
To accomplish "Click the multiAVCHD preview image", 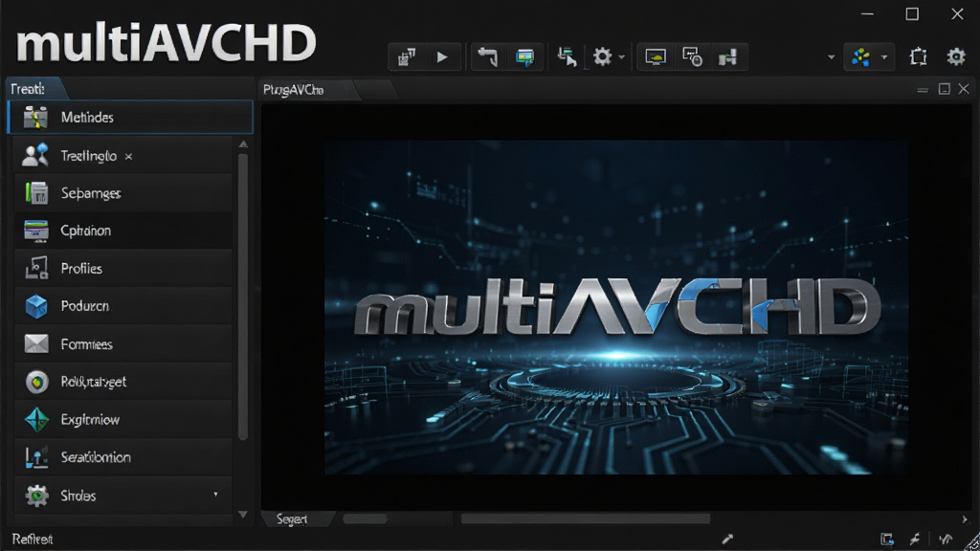I will click(x=615, y=307).
